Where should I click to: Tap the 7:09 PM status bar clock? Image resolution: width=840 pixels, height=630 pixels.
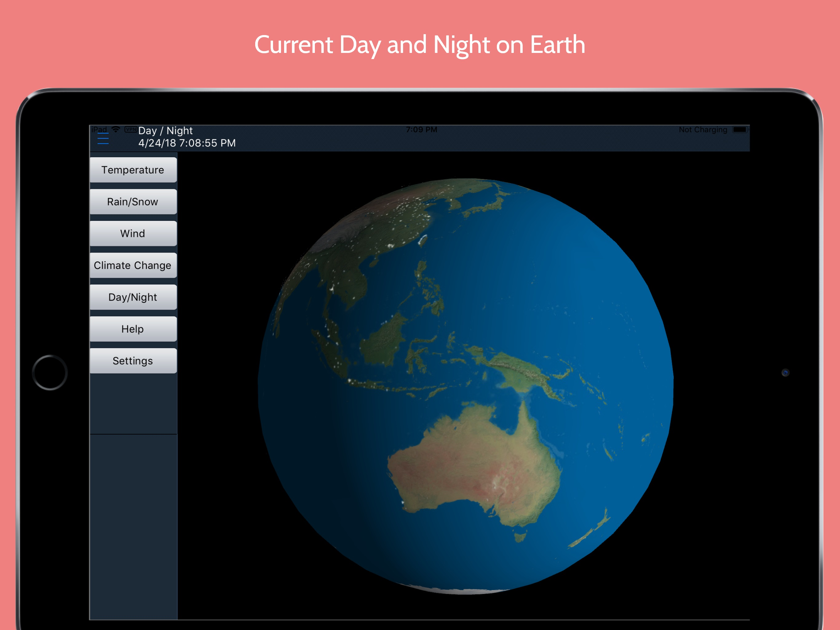[421, 130]
